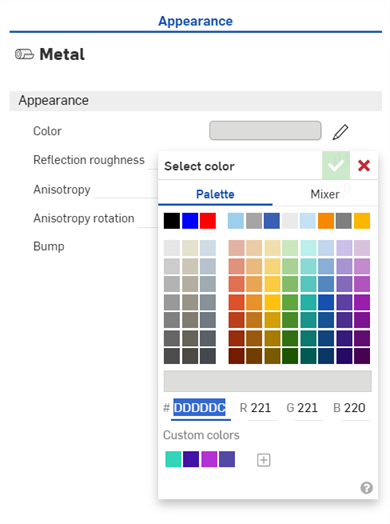Pick the pure red swatch in top row
Image resolution: width=390 pixels, height=524 pixels.
tap(208, 221)
